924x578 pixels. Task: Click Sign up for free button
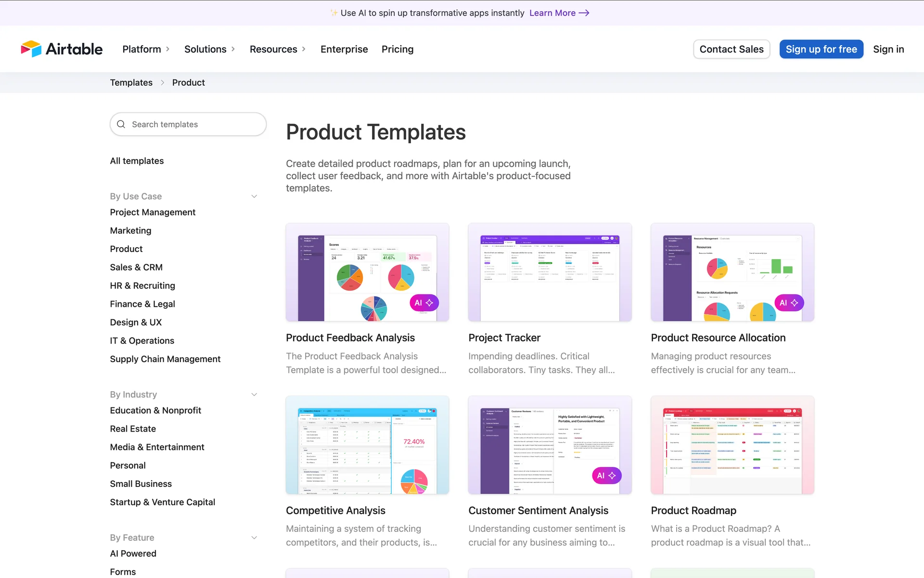821,49
